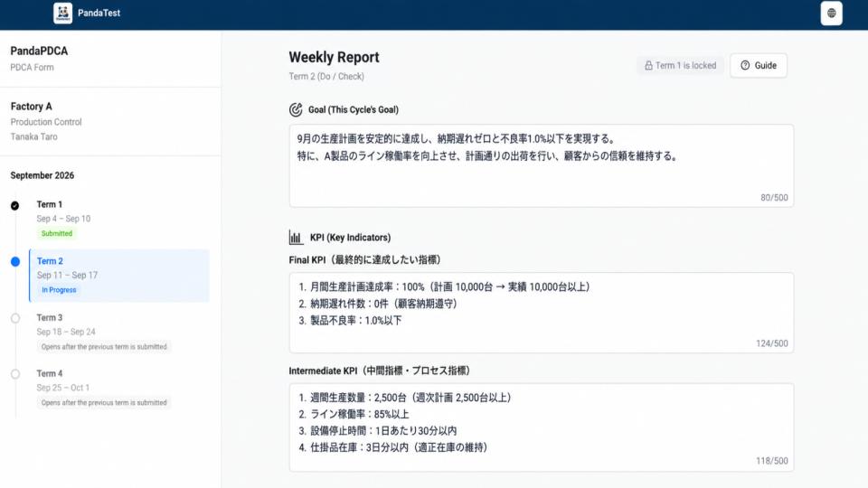Click 'Sep 25 – Oct 1' date range
This screenshot has height=488, width=868.
pyautogui.click(x=62, y=388)
